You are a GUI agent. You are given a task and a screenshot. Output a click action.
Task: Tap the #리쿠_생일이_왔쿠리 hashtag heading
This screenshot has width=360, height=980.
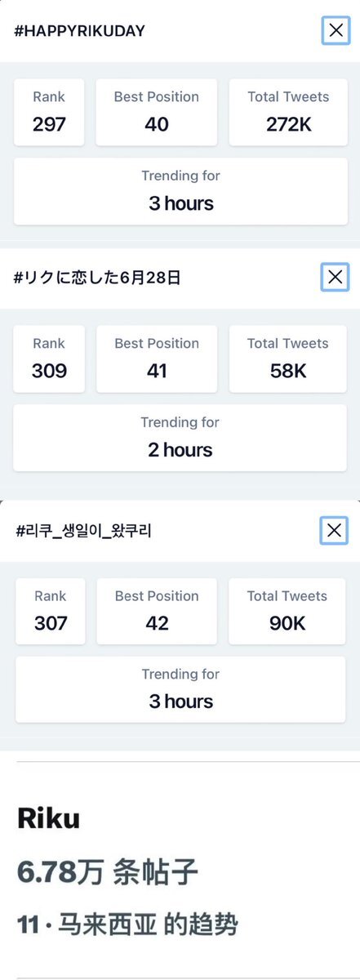click(x=83, y=531)
